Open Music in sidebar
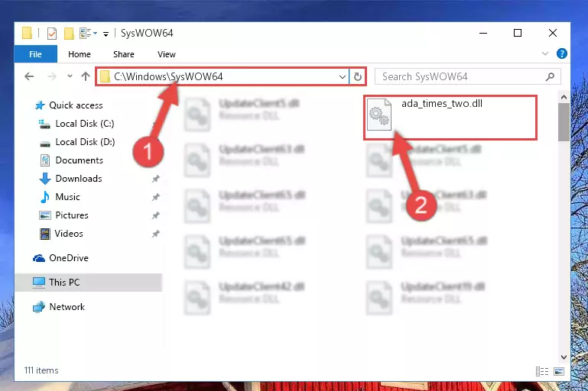Image resolution: width=588 pixels, height=391 pixels. (67, 197)
